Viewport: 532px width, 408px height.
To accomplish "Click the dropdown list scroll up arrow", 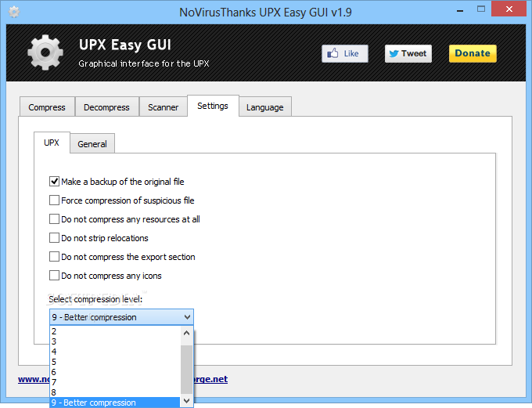I will coord(187,333).
